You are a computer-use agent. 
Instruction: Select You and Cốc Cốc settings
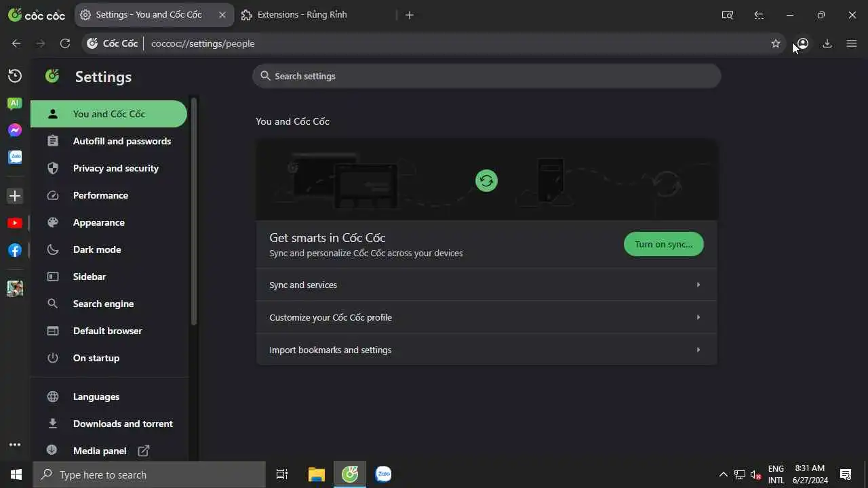108,114
